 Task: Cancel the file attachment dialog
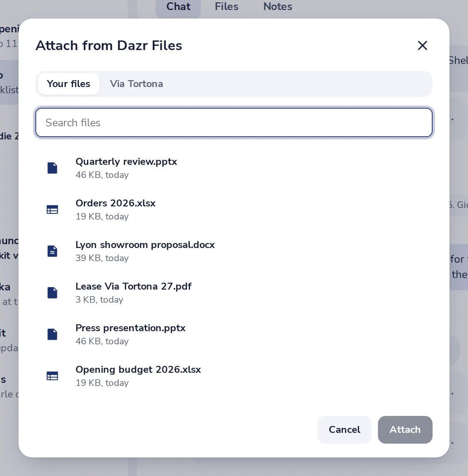tap(344, 430)
